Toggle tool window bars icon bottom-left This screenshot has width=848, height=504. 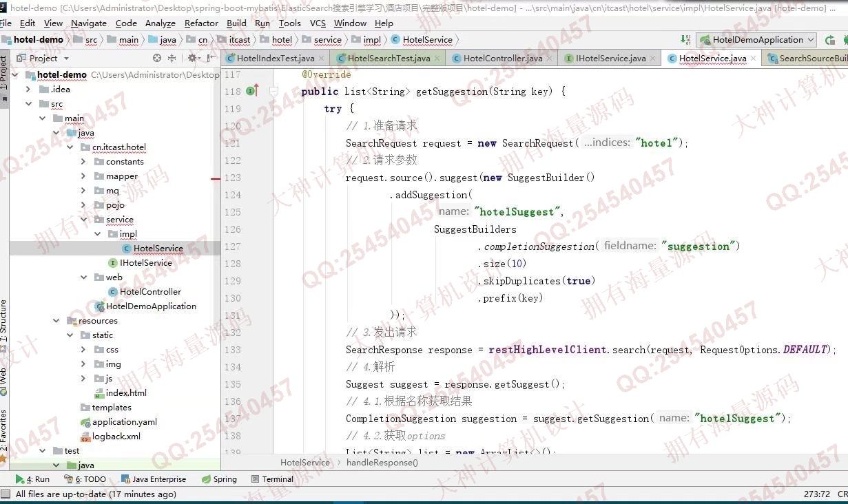coord(6,494)
